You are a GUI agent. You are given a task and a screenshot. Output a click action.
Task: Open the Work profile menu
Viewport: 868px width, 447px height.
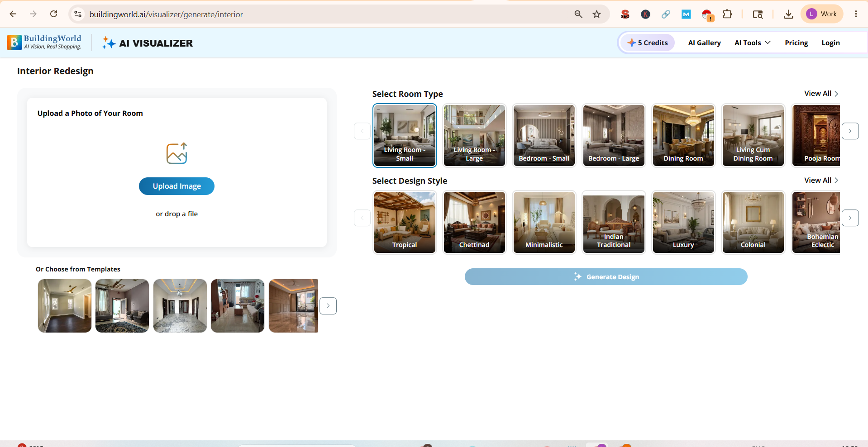click(822, 14)
